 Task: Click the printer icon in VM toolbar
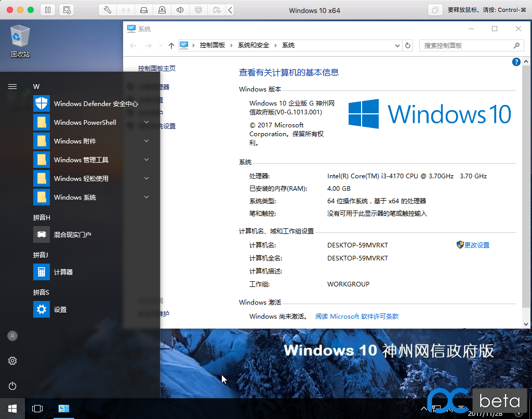pyautogui.click(x=198, y=10)
